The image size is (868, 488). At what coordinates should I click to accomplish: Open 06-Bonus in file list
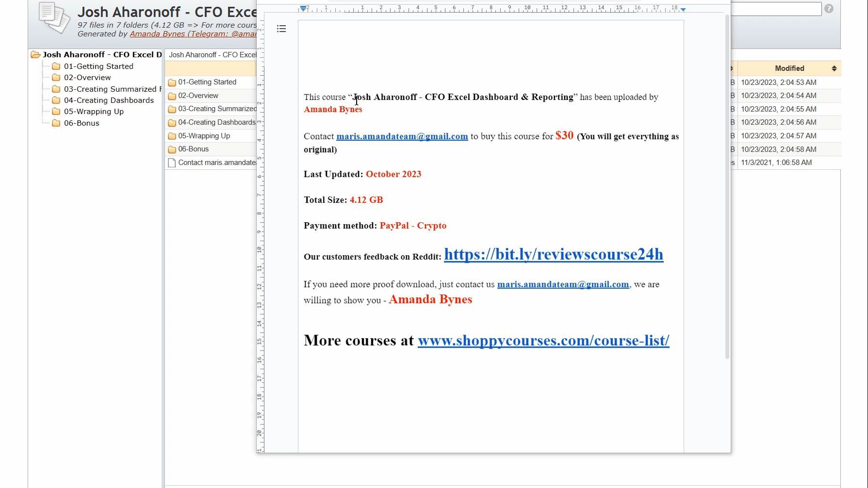[193, 149]
